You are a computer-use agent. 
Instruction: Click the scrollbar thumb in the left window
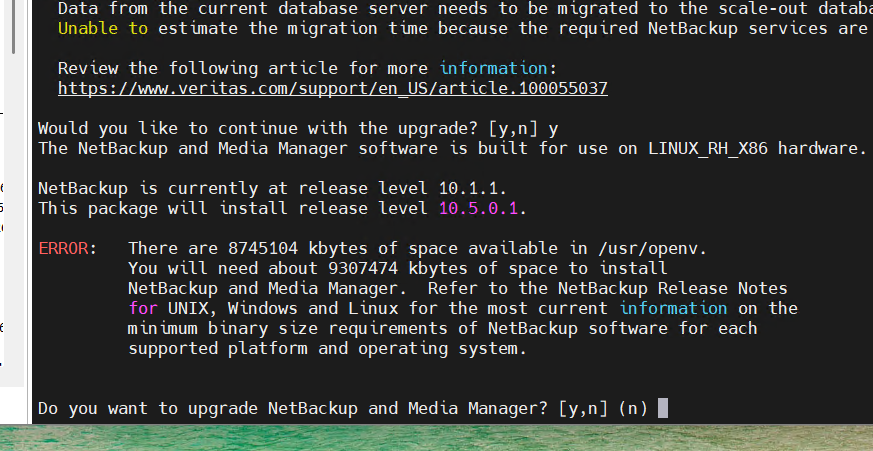coord(12,28)
